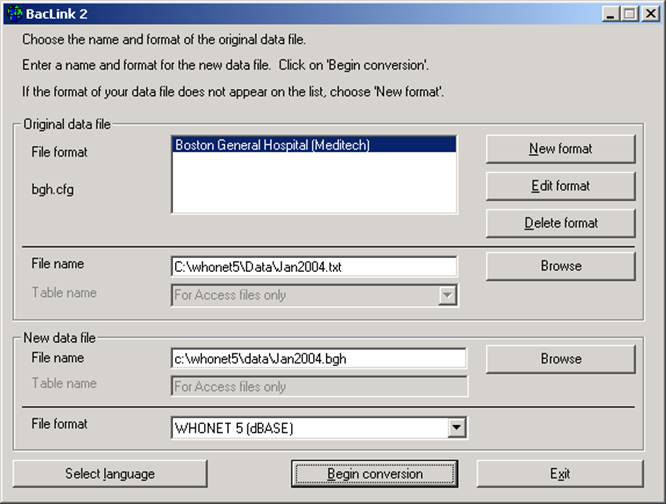
Task: Exit the BacLink program
Action: click(x=560, y=473)
